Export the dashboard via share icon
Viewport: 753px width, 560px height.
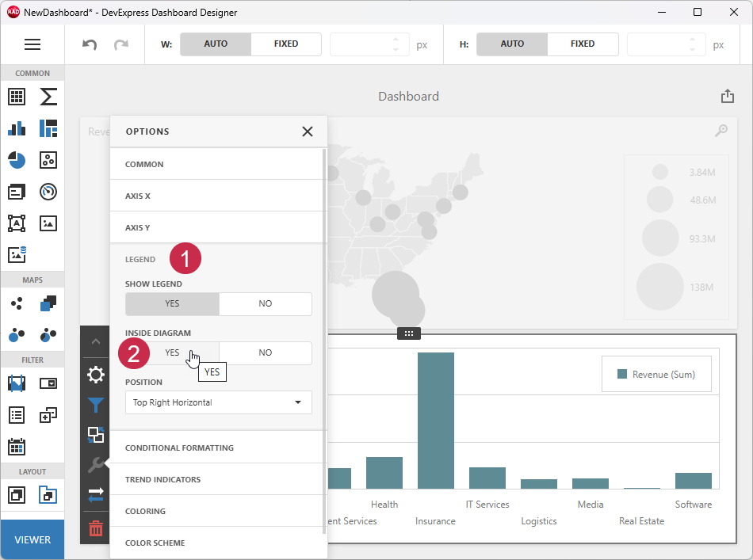[727, 95]
